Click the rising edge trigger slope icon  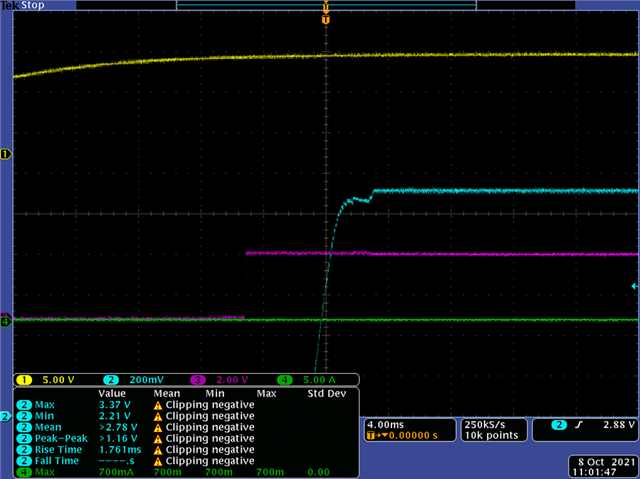578,425
